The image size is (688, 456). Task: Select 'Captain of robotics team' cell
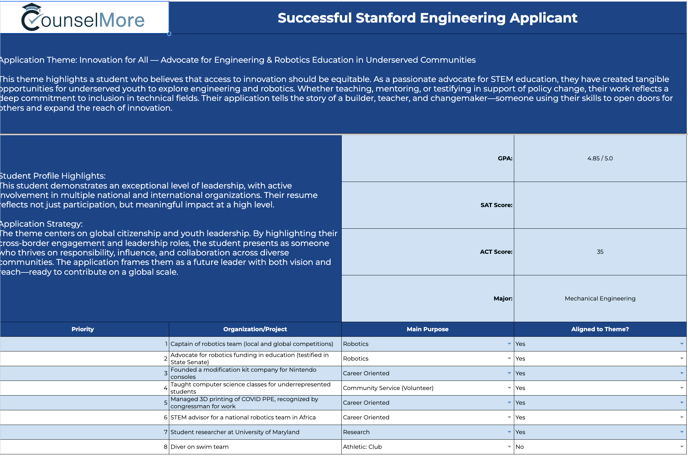point(255,344)
